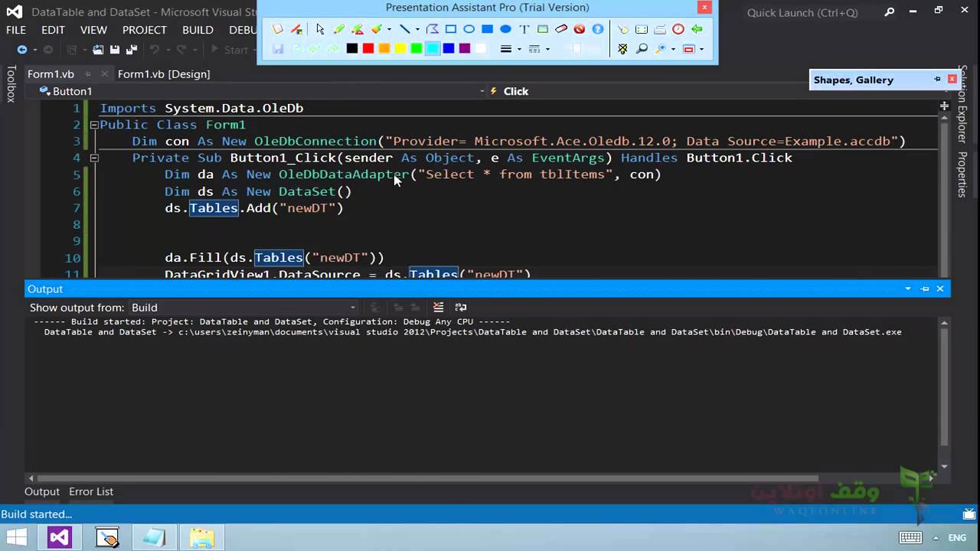Select the hollow rectangle shape tool
The height and width of the screenshot is (551, 980).
pyautogui.click(x=451, y=29)
